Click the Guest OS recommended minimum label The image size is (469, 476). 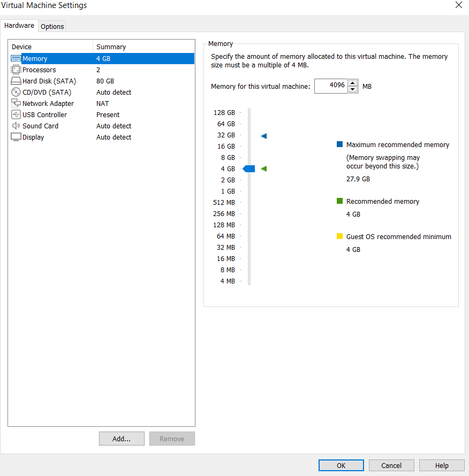coord(399,236)
